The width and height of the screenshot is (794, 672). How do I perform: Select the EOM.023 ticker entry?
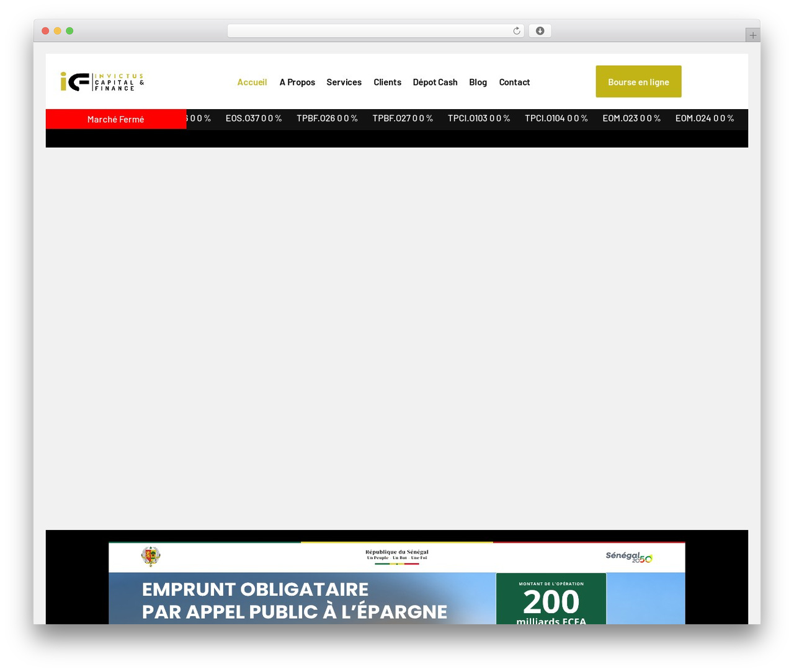(631, 118)
